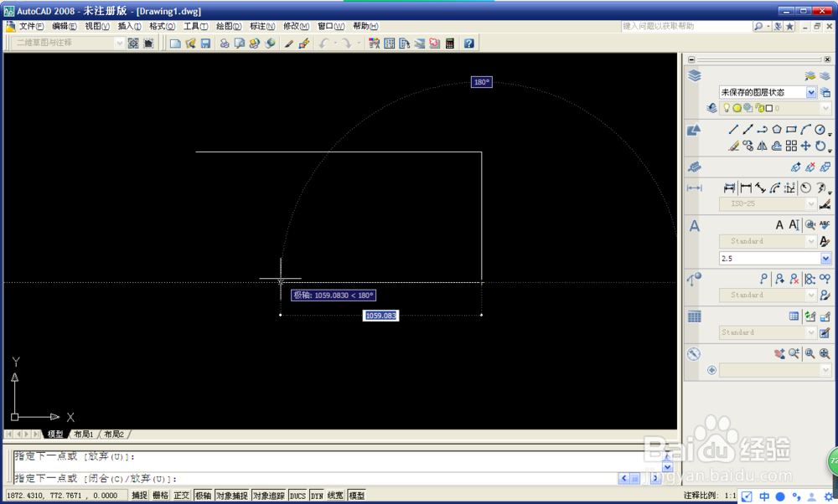Click the Plot printer icon
Image resolution: width=838 pixels, height=504 pixels.
tap(225, 44)
